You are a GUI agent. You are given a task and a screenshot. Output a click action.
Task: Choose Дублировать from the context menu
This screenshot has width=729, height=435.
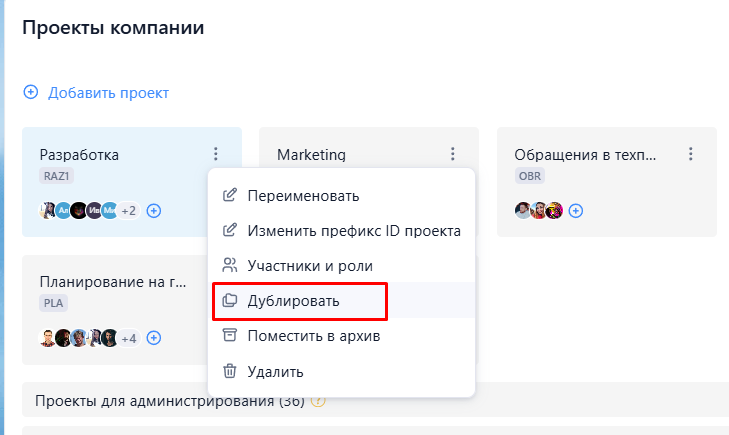pos(341,301)
